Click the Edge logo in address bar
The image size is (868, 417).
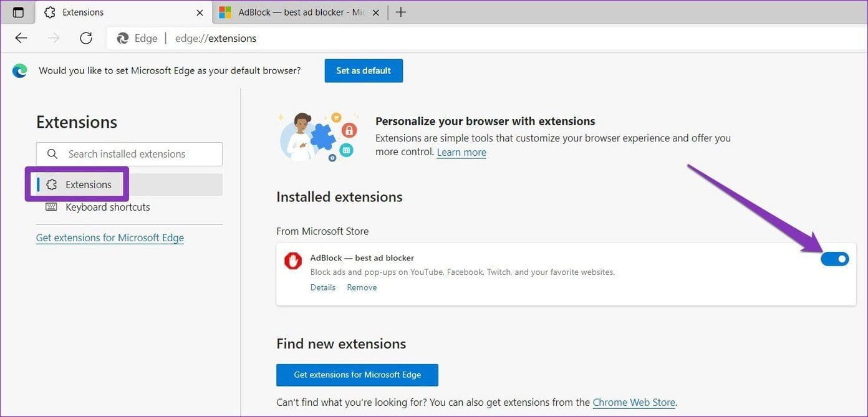point(123,39)
